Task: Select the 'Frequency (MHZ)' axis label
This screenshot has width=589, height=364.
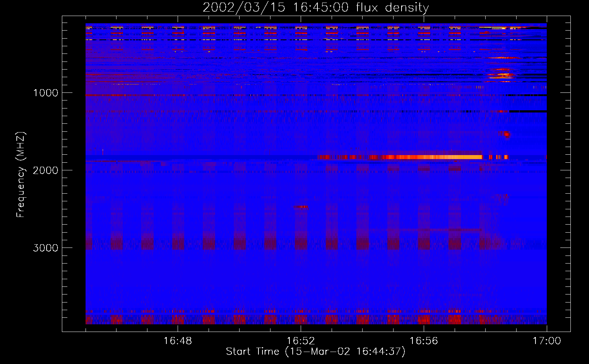Action: coord(21,175)
